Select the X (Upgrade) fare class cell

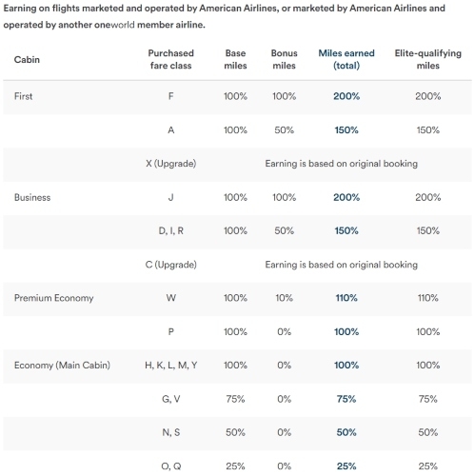170,164
